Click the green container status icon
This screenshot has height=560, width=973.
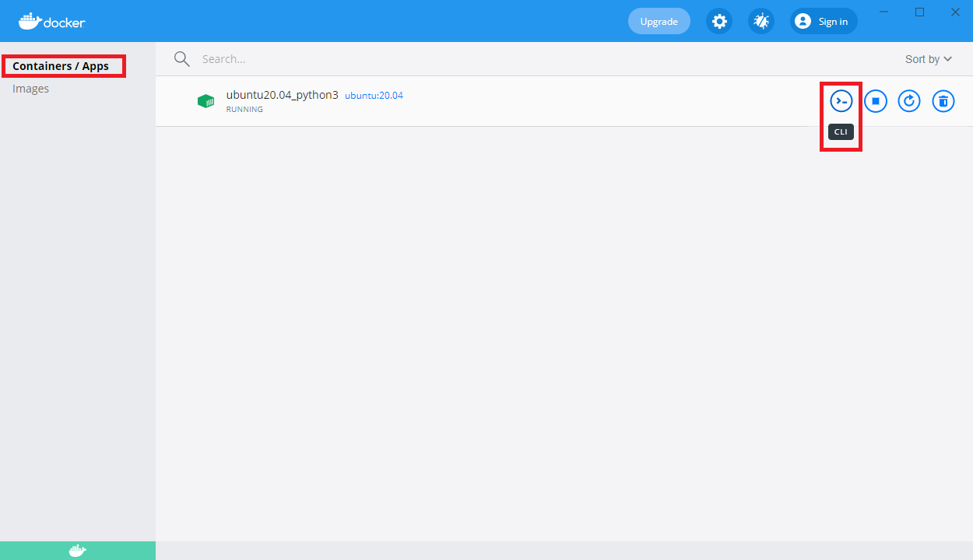205,100
